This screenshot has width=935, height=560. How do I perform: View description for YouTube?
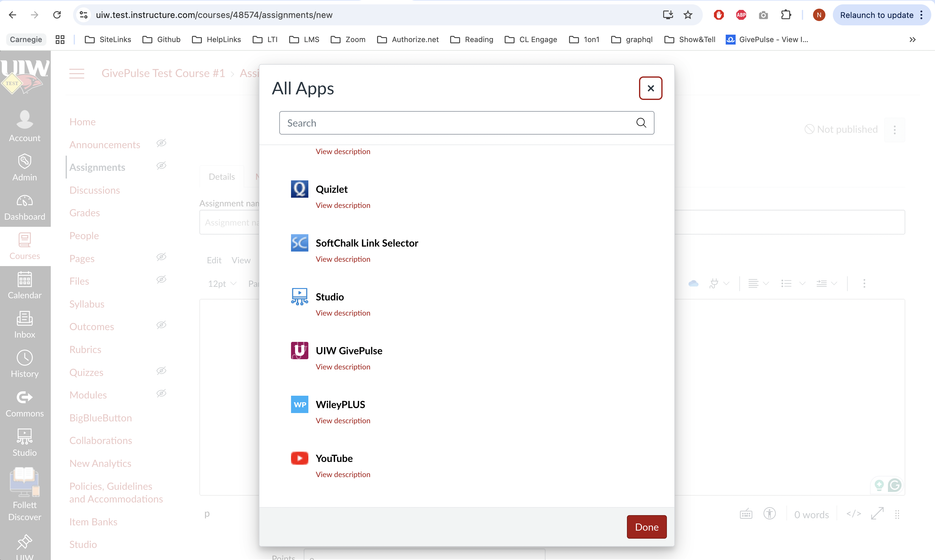click(343, 474)
